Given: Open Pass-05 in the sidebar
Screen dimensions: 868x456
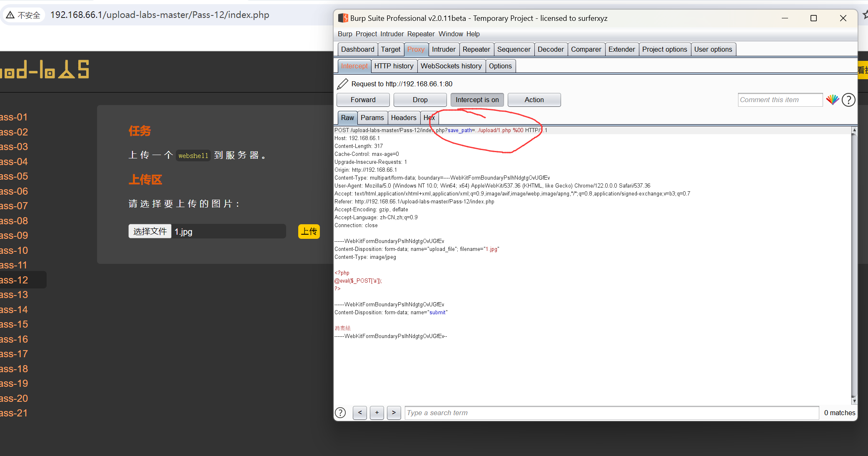Looking at the screenshot, I should coord(14,177).
